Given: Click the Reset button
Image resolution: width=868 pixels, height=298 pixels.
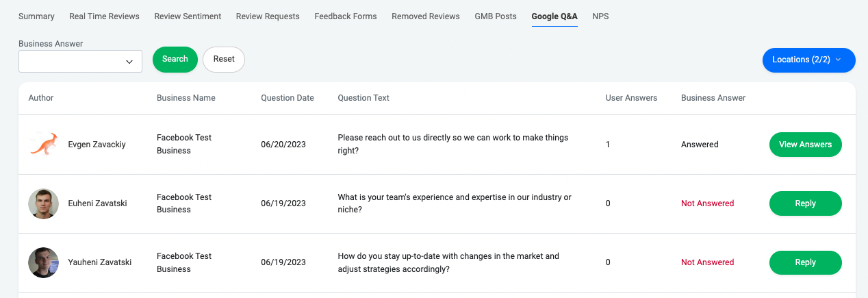Looking at the screenshot, I should (x=224, y=60).
